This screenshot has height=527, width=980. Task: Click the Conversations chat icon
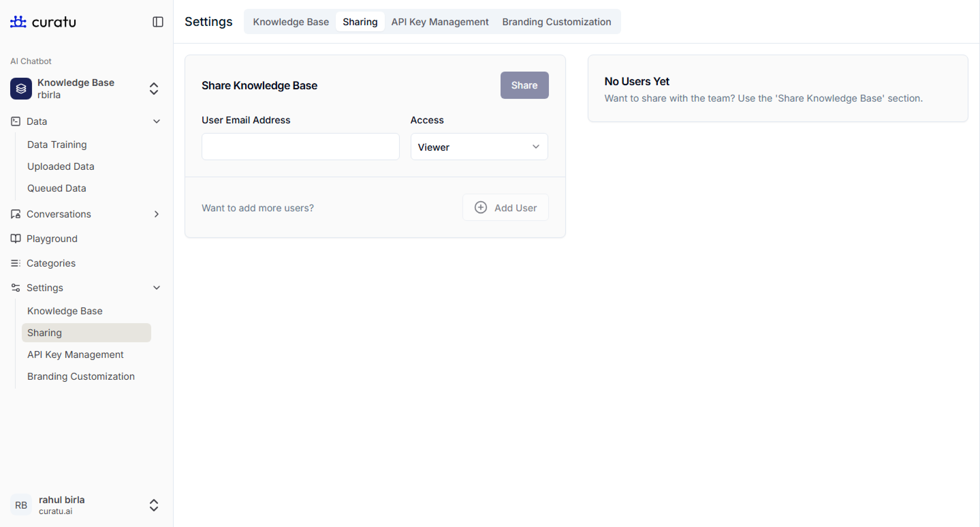point(16,214)
